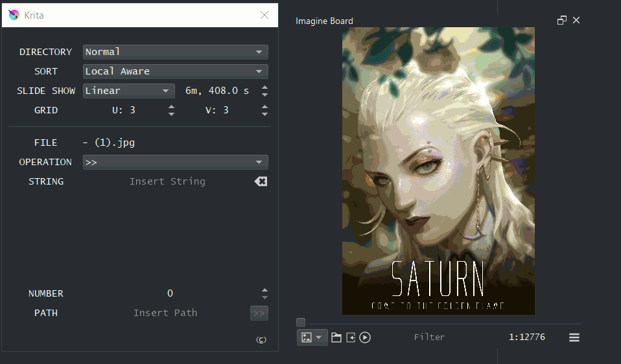Image resolution: width=621 pixels, height=364 pixels.
Task: Click the Insert String input field
Action: (167, 181)
